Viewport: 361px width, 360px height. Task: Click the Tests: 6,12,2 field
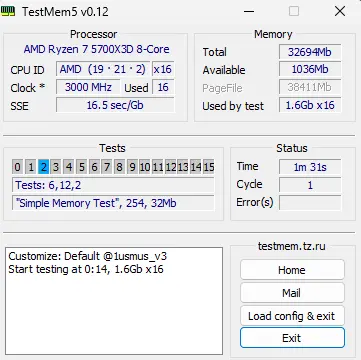coord(113,185)
